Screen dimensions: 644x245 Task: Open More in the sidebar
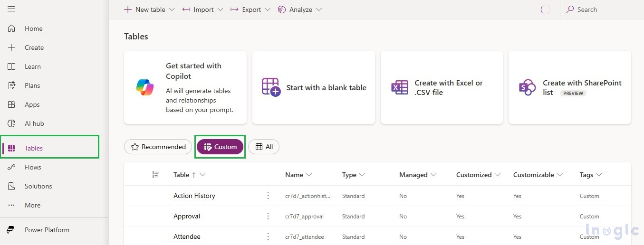click(x=32, y=205)
